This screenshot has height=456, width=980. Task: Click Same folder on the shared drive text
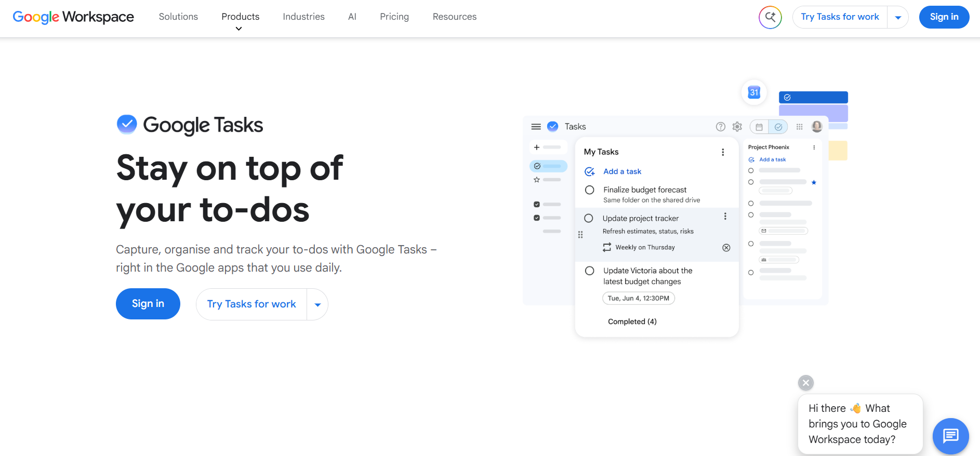[x=652, y=200]
